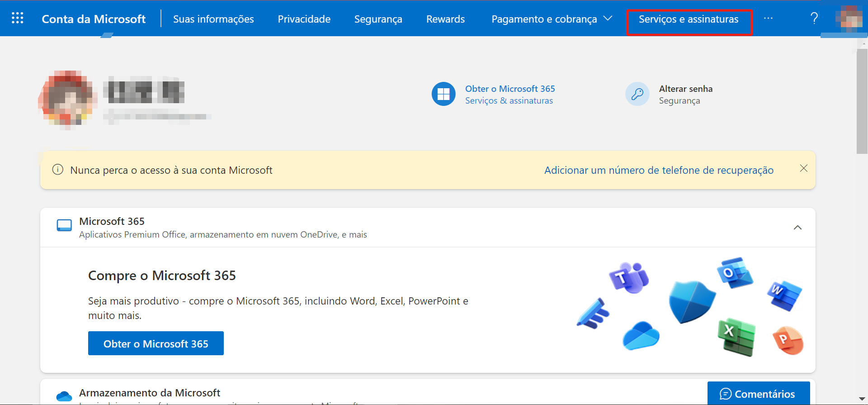
Task: Dismiss the recovery phone notification banner
Action: click(x=803, y=168)
